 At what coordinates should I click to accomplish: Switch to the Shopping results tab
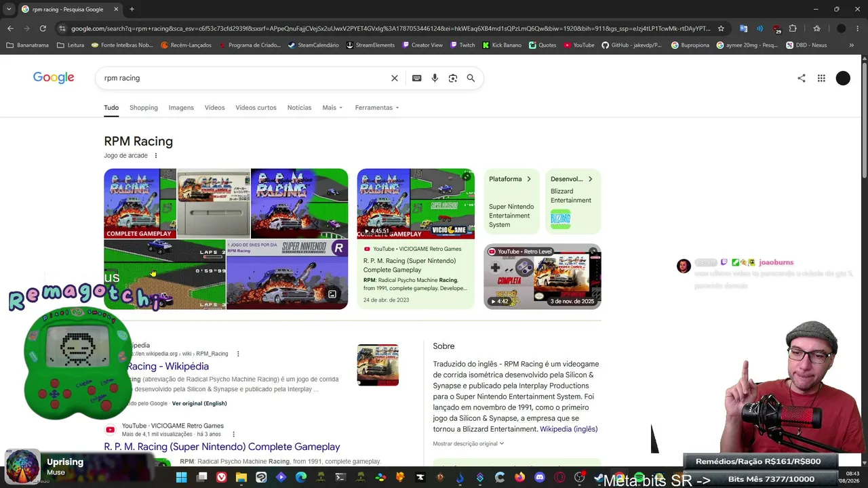pyautogui.click(x=144, y=108)
